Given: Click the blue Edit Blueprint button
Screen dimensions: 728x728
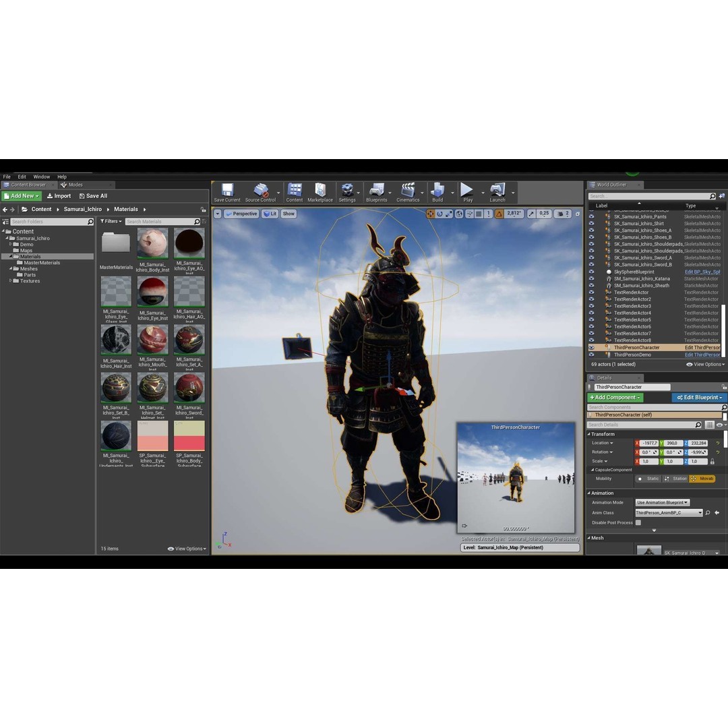Looking at the screenshot, I should coord(699,398).
